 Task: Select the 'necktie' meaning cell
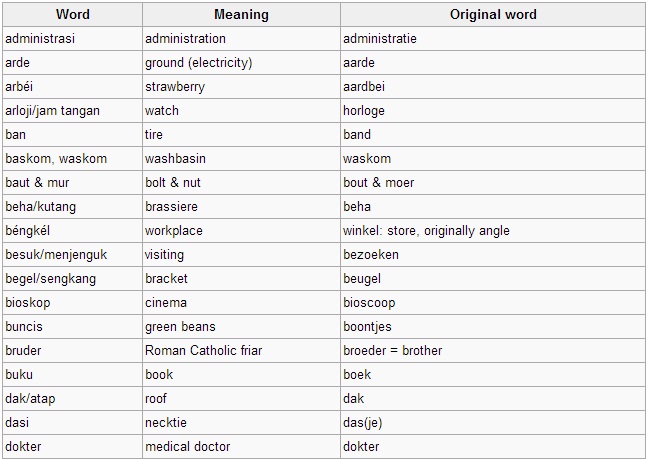(241, 422)
